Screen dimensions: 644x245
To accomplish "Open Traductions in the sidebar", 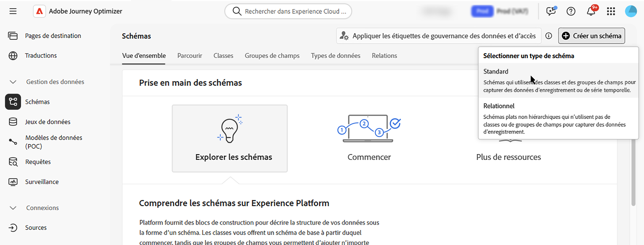I will point(41,55).
